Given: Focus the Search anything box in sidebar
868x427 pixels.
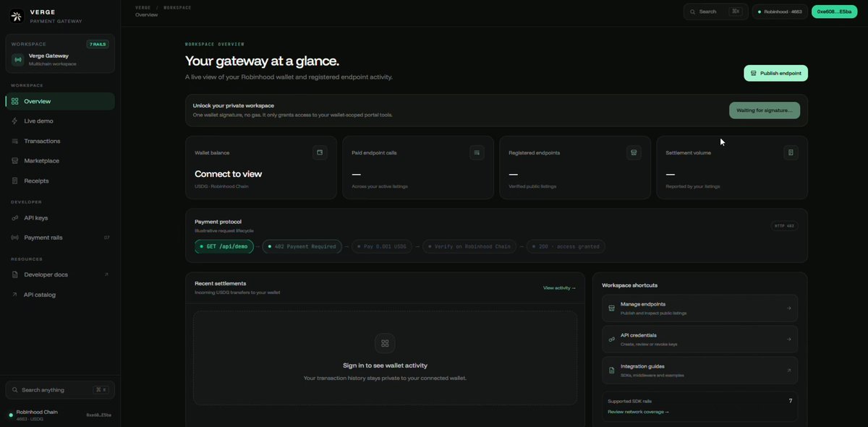Looking at the screenshot, I should pyautogui.click(x=60, y=390).
